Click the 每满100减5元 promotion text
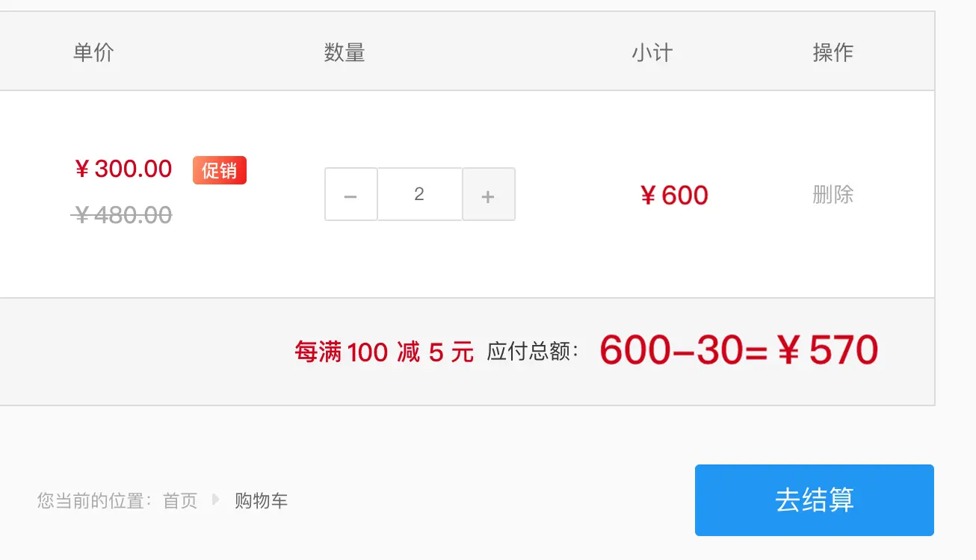Viewport: 976px width, 560px height. 384,352
